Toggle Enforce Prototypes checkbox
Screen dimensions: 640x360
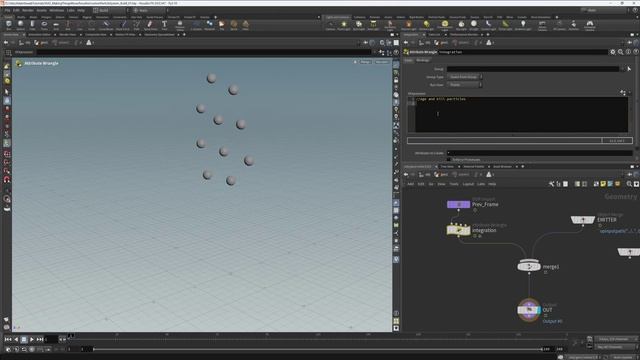pos(449,160)
